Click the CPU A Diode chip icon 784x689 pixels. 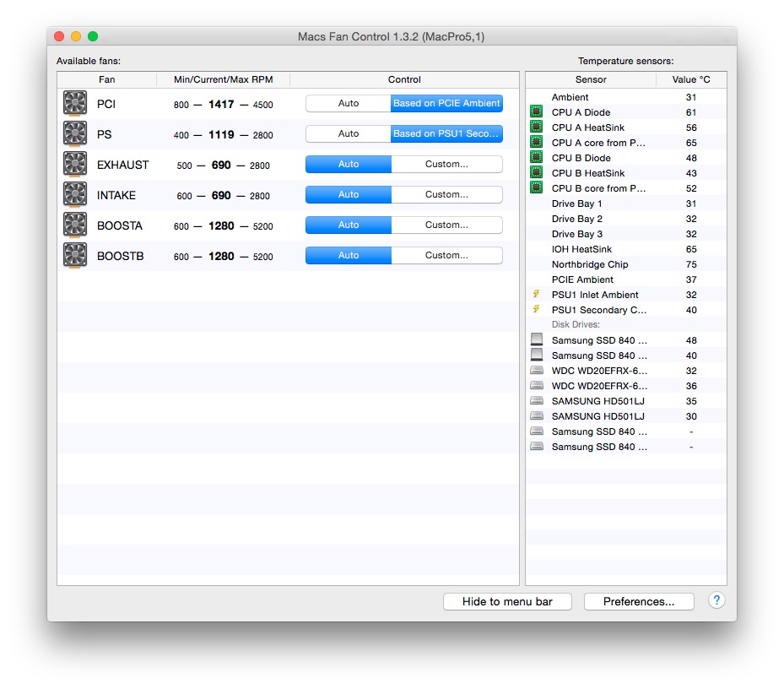click(537, 111)
